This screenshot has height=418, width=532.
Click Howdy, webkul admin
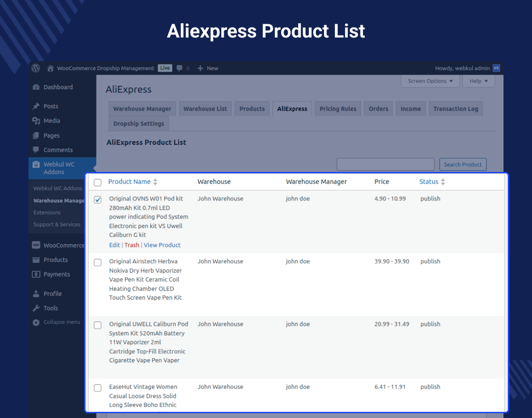[463, 68]
